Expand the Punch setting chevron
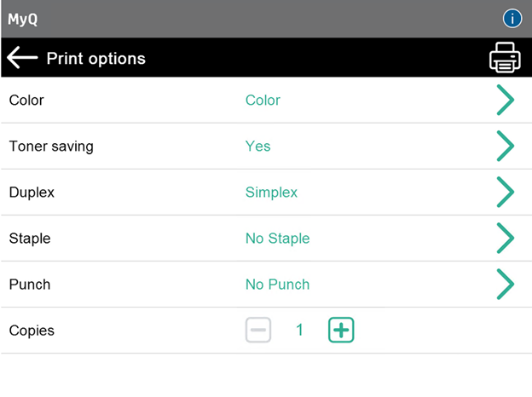 tap(506, 284)
